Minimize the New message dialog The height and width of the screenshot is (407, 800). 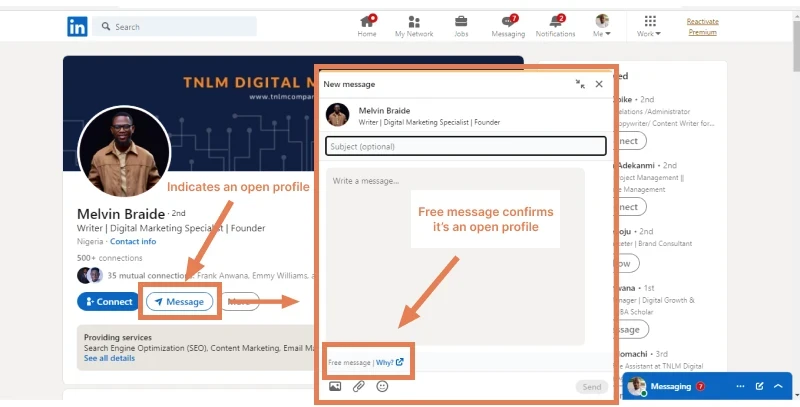point(580,84)
